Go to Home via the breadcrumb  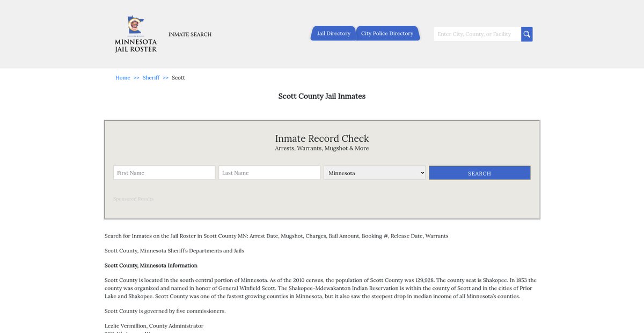point(122,78)
